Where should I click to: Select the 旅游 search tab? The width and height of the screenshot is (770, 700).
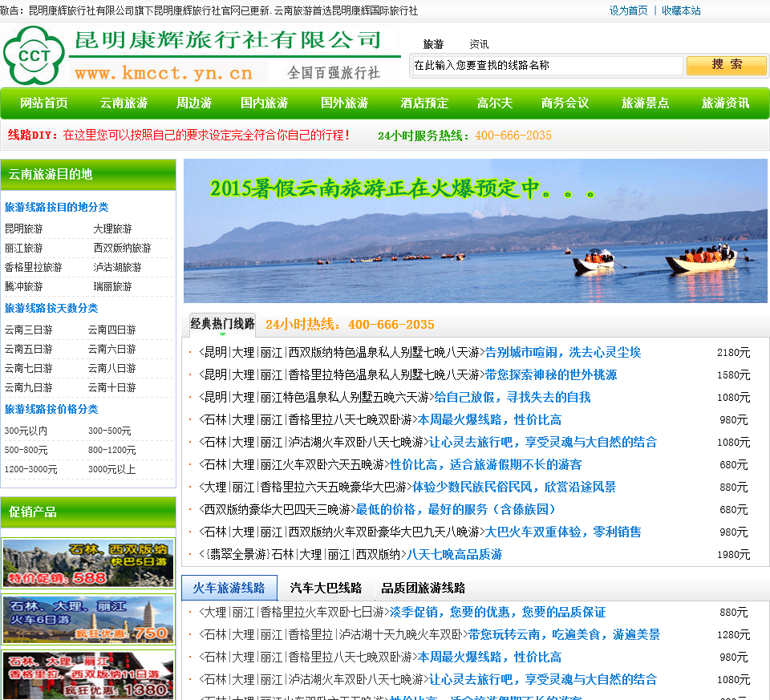point(433,45)
